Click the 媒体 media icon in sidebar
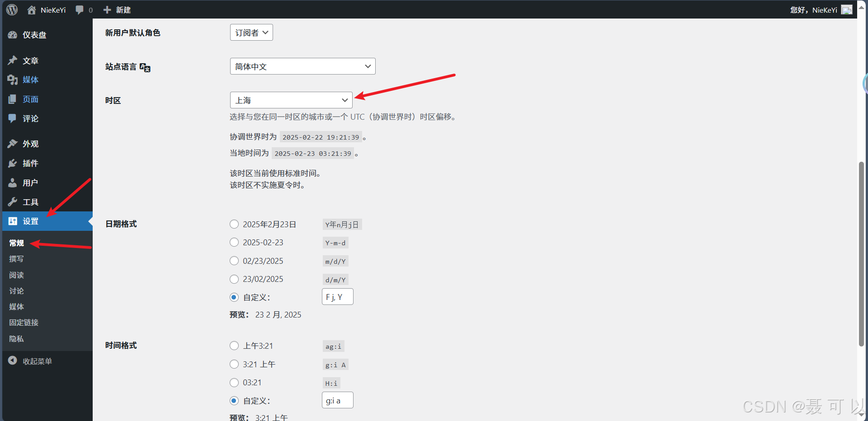This screenshot has width=868, height=421. [13, 80]
